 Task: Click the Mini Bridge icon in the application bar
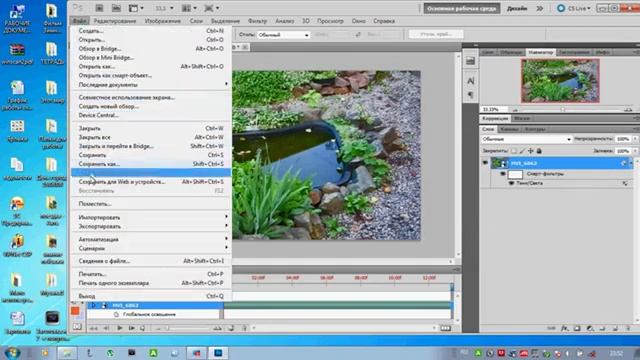coord(116,8)
